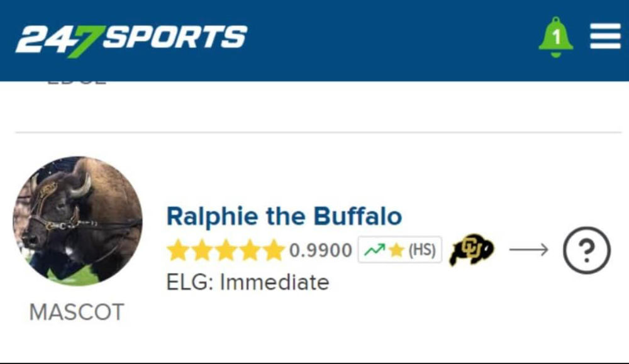Click the (HS) rating label
Screen dimensions: 629x364
[x=421, y=250]
